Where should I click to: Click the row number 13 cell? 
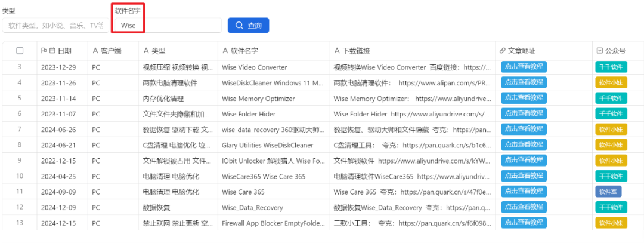coord(20,223)
